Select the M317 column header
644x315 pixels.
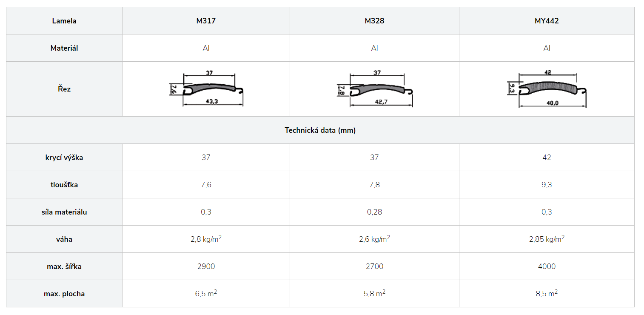(x=206, y=20)
